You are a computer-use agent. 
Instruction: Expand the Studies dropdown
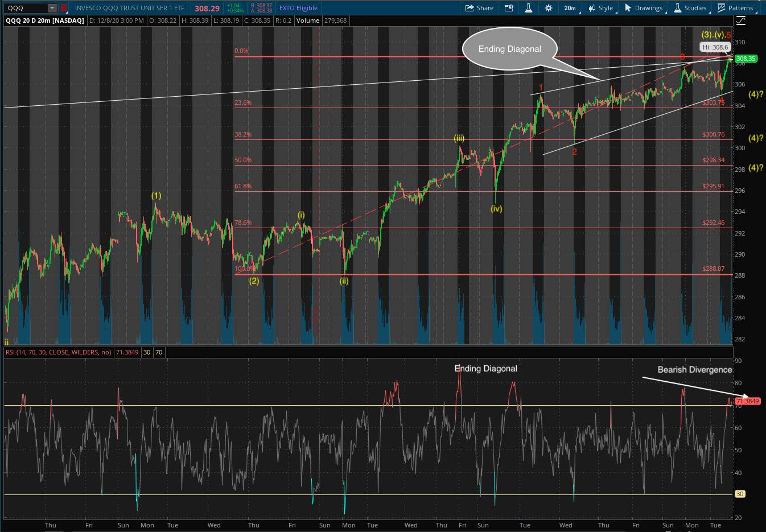click(x=690, y=8)
